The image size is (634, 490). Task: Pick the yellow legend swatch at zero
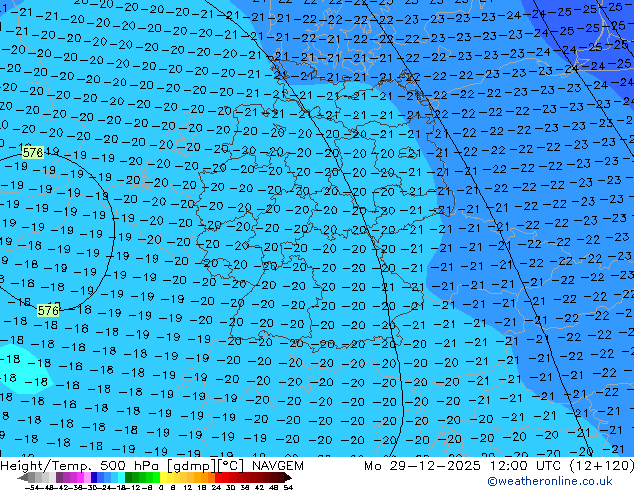(x=163, y=477)
